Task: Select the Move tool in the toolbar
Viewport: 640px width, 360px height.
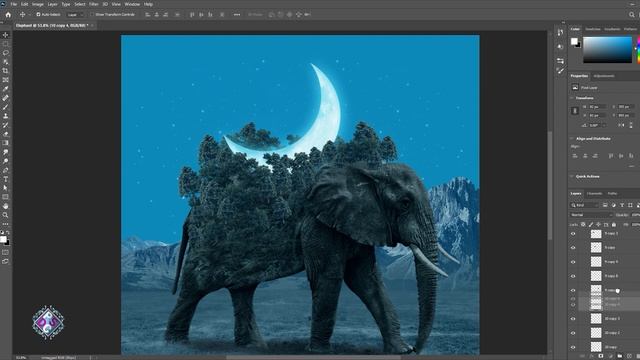Action: pyautogui.click(x=5, y=35)
